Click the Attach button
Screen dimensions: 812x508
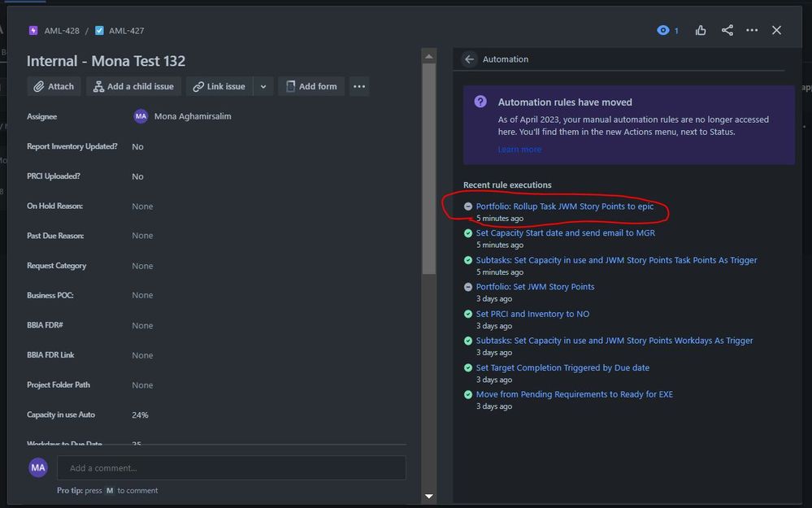[54, 86]
